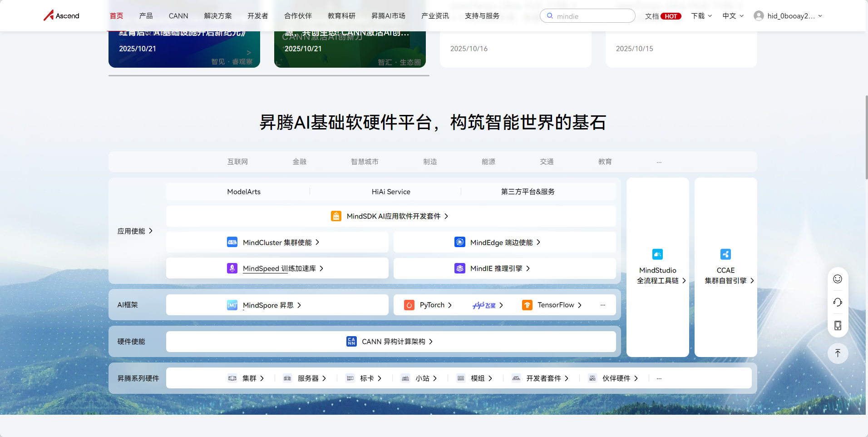Click the MindIE layers icon
The image size is (868, 437).
pos(459,268)
